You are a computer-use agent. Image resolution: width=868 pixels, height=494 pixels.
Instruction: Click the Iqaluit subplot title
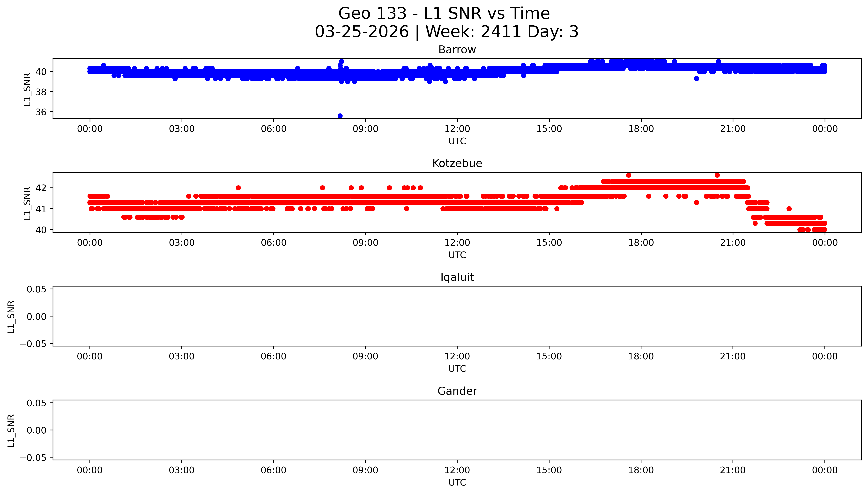[x=457, y=277]
